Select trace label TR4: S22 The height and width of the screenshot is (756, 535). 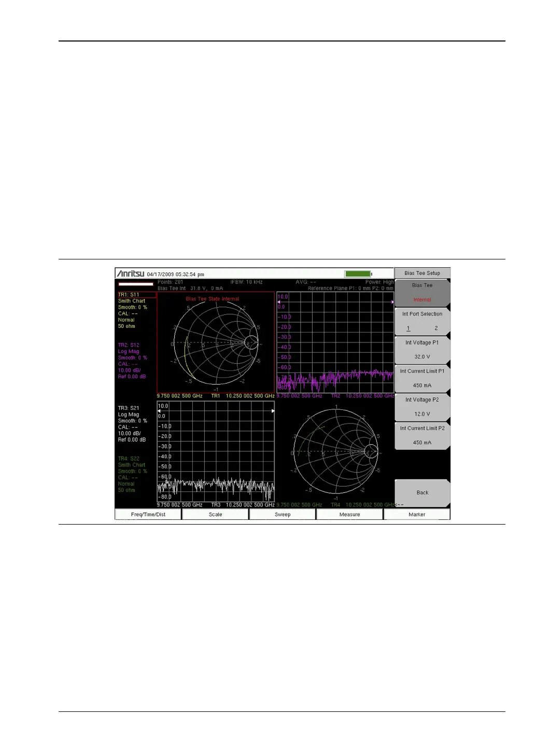(129, 459)
